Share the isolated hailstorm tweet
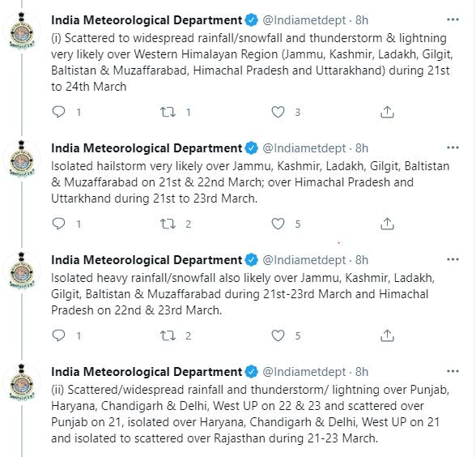This screenshot has width=476, height=457. pyautogui.click(x=387, y=224)
